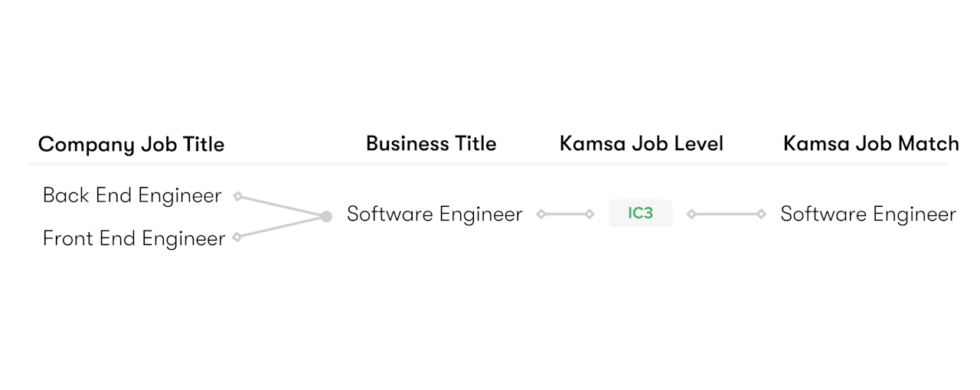980x390 pixels.
Task: Click connector line between IC3 and Job Match
Action: [x=726, y=215]
